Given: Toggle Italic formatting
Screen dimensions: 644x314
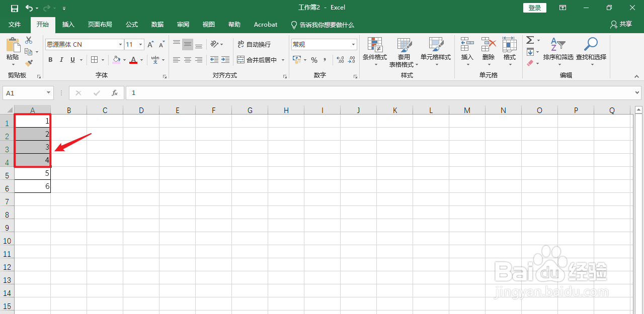Looking at the screenshot, I should [x=61, y=60].
